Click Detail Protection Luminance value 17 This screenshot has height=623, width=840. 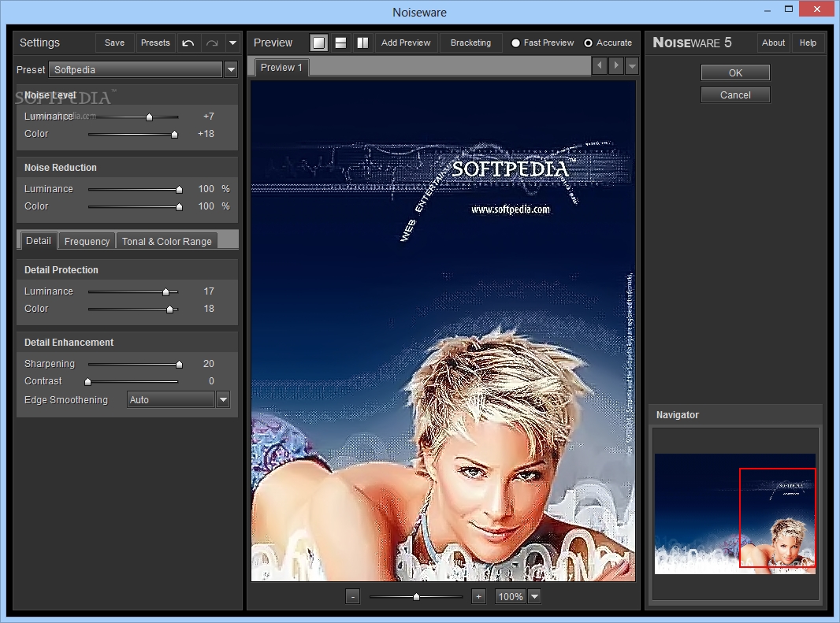pyautogui.click(x=209, y=291)
